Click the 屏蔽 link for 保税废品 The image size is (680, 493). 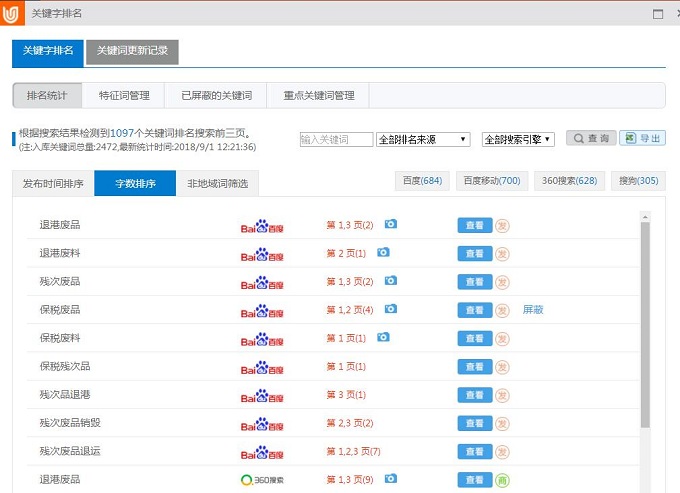click(x=532, y=310)
